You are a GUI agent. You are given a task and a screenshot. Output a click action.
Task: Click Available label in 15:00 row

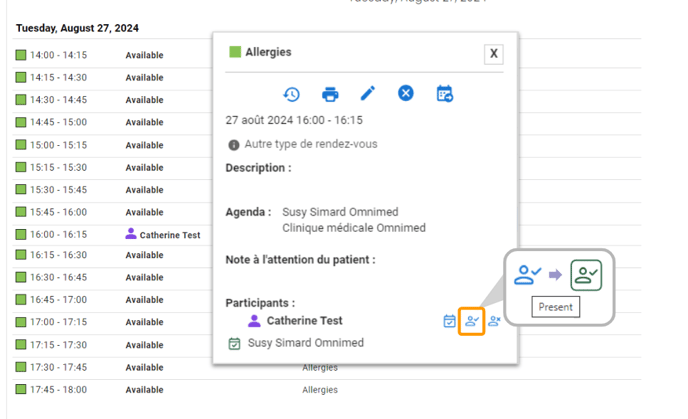click(144, 145)
